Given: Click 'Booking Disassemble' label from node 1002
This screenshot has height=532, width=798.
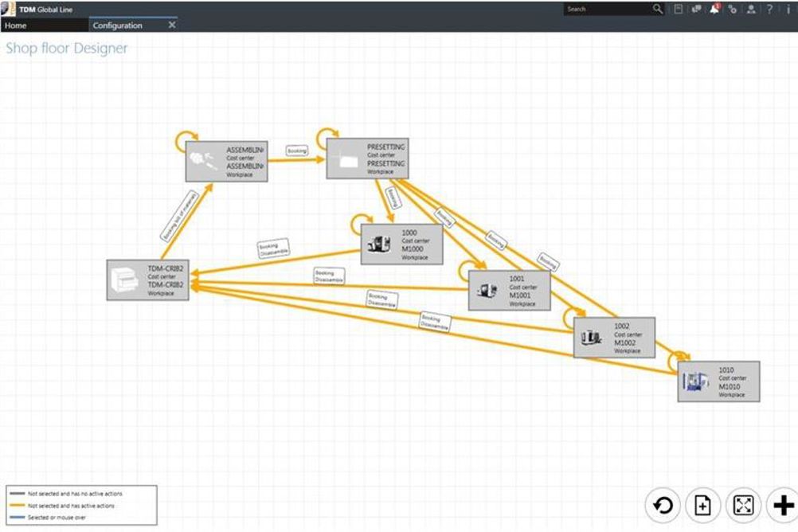Looking at the screenshot, I should coord(382,300).
